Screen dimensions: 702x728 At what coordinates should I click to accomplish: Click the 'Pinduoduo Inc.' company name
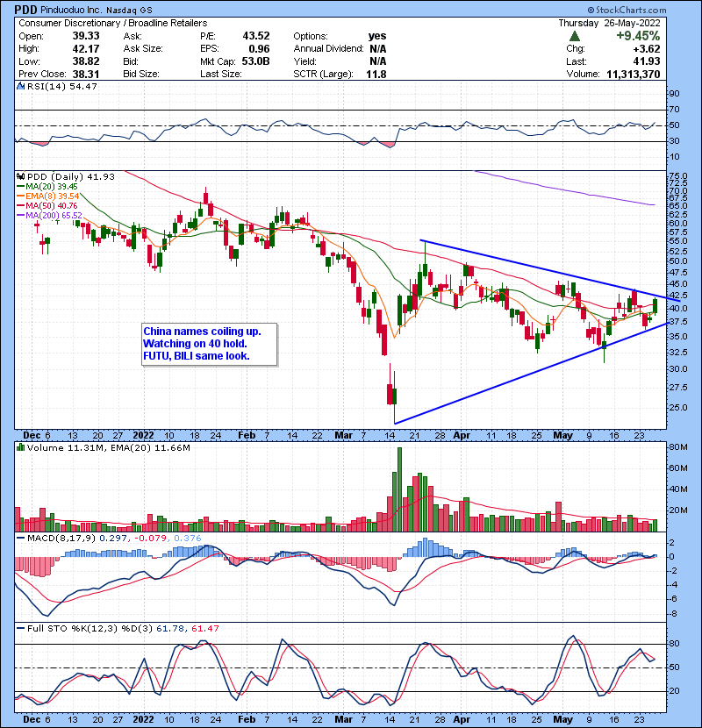click(x=70, y=10)
